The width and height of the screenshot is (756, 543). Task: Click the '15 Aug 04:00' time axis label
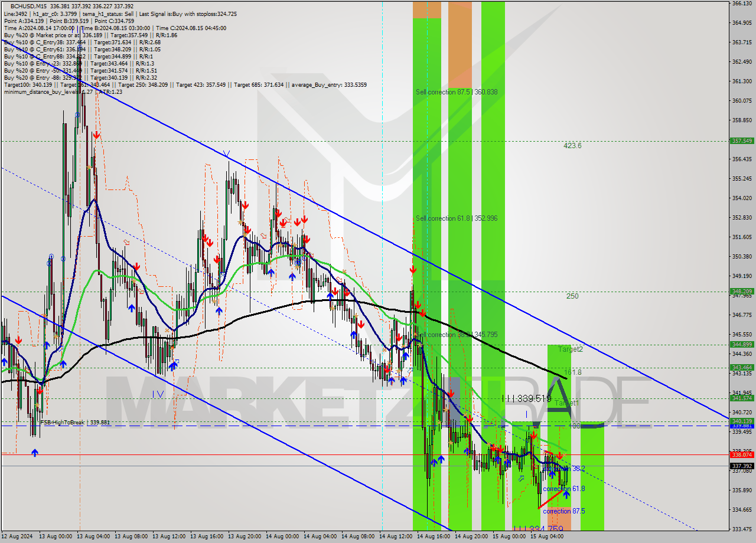548,537
